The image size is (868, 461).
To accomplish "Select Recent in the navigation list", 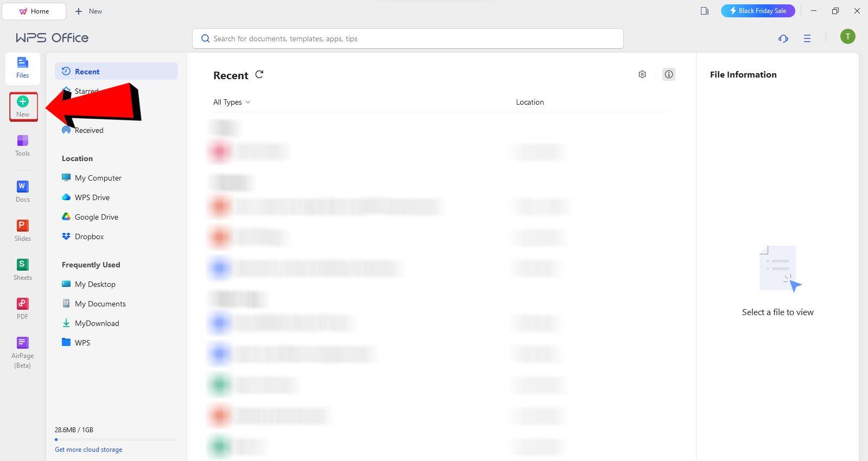I will [x=116, y=71].
